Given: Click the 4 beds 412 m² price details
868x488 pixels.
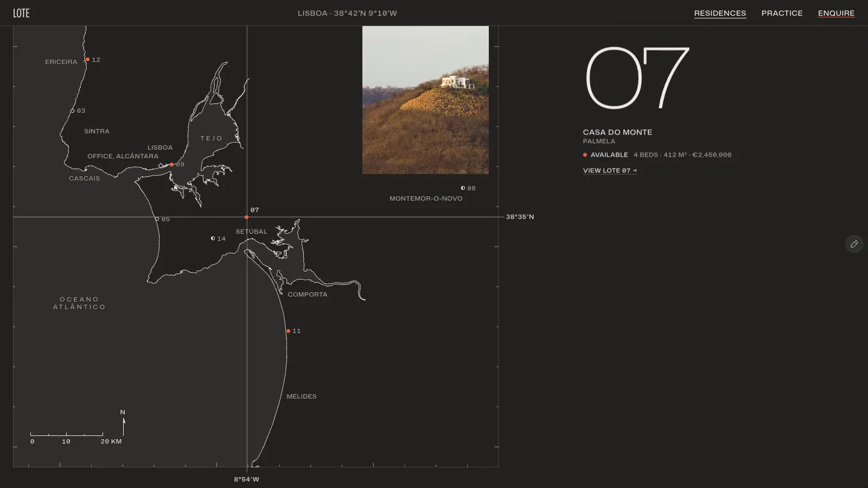Looking at the screenshot, I should coord(682,155).
